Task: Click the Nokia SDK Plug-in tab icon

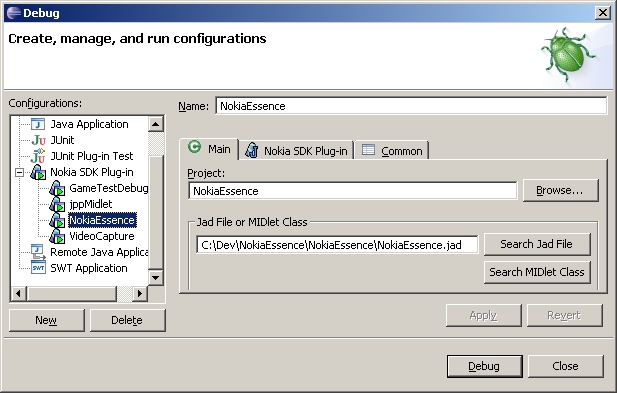Action: [x=252, y=151]
